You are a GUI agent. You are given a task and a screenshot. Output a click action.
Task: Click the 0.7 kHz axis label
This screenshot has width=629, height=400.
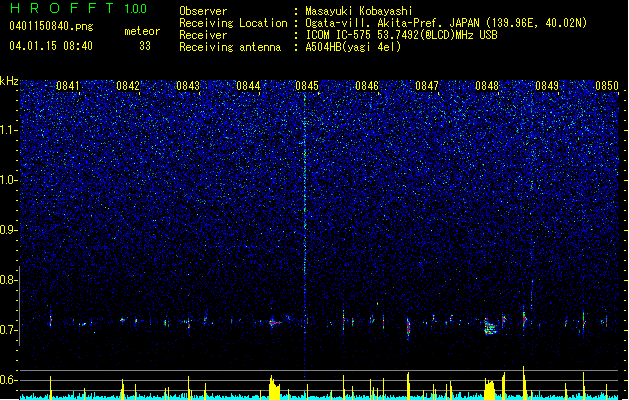(9, 330)
